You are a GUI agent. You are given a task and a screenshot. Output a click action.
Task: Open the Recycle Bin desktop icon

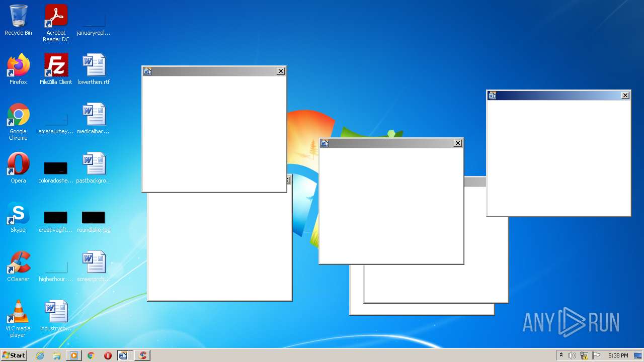point(18,21)
